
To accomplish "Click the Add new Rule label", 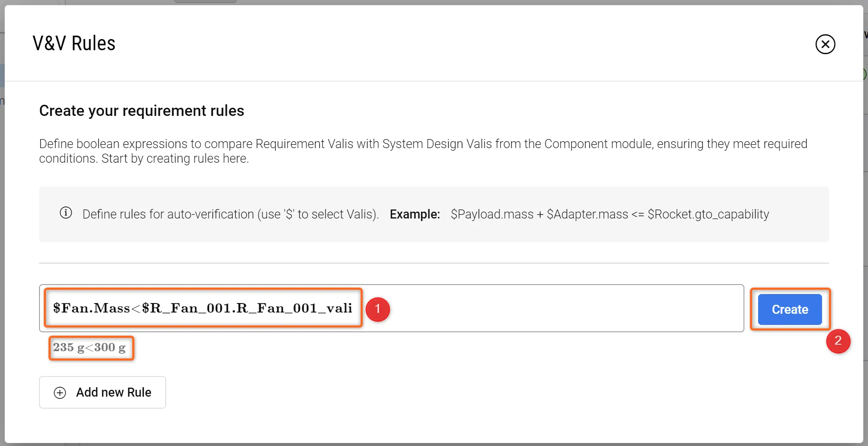I will click(113, 392).
